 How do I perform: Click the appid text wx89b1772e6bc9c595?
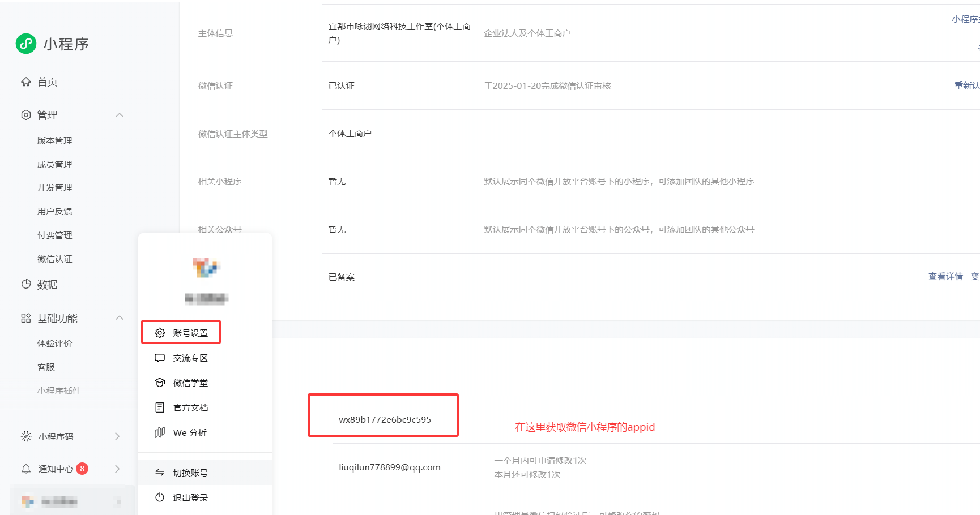pos(385,420)
